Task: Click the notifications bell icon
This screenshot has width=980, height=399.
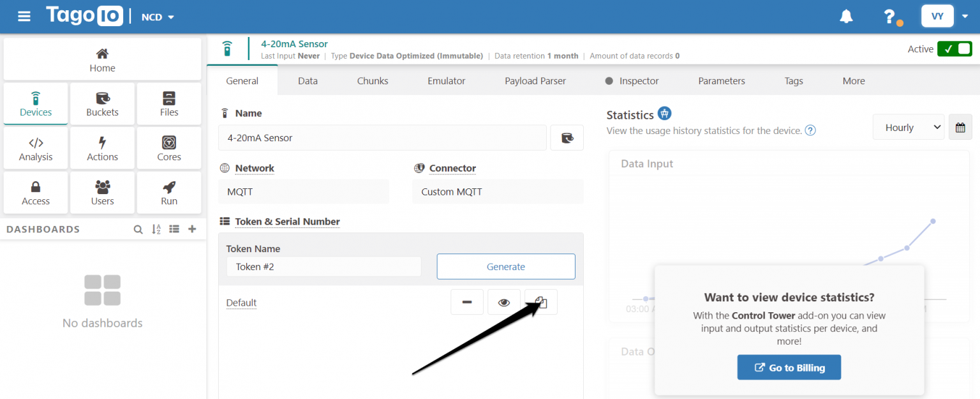Action: tap(846, 17)
